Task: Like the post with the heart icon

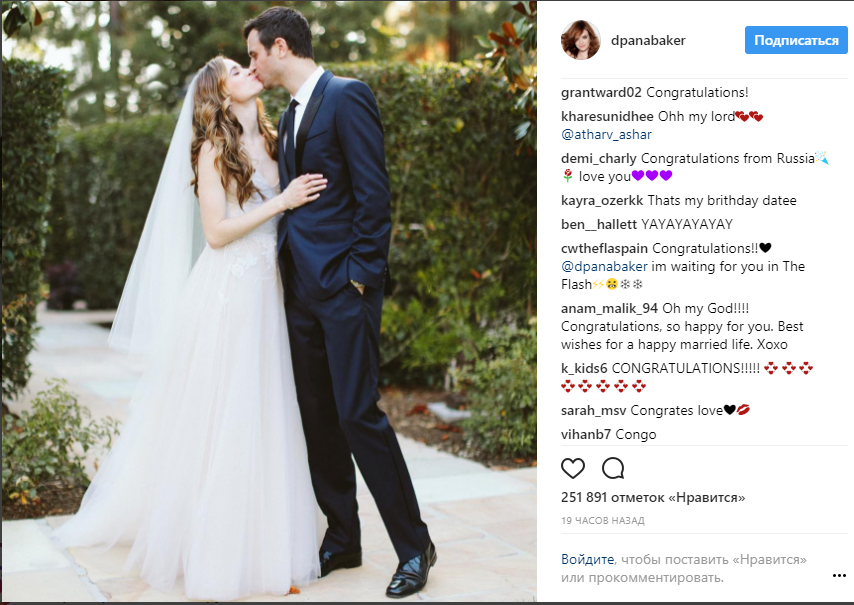Action: click(572, 468)
